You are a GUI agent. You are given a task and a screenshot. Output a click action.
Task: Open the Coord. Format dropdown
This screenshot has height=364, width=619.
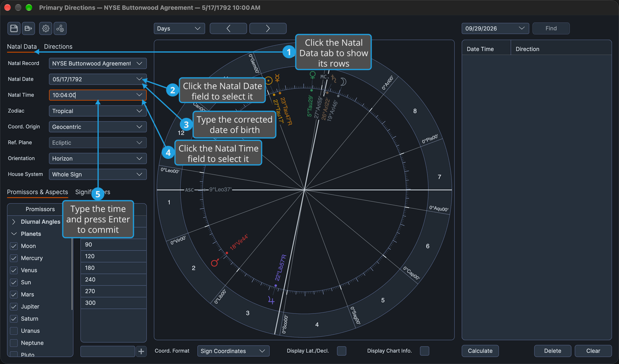pos(234,351)
